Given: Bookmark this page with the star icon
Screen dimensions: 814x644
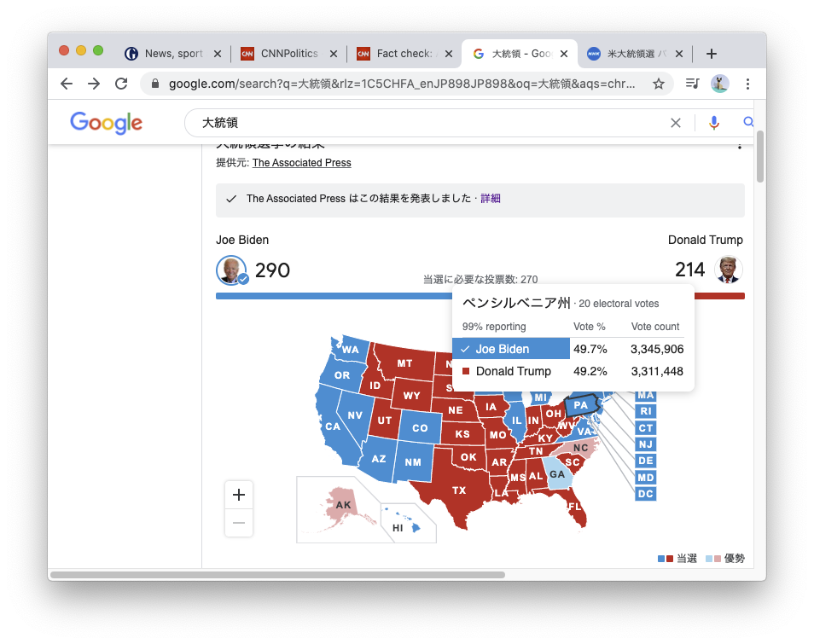Looking at the screenshot, I should point(659,84).
